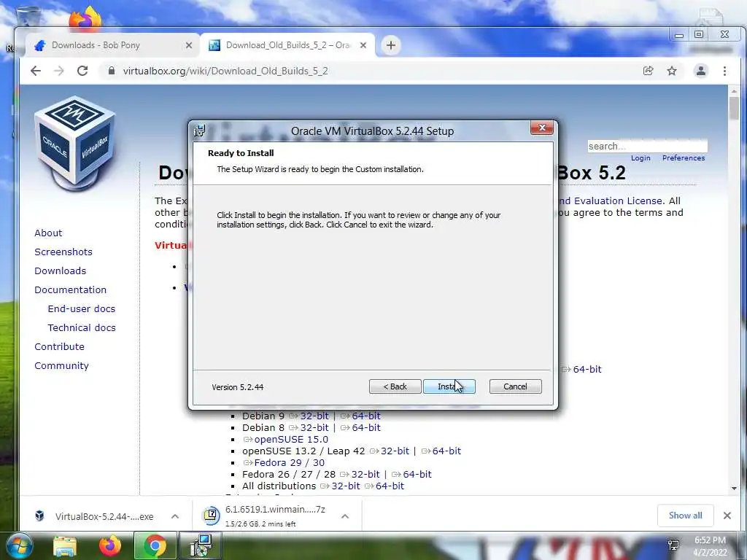The height and width of the screenshot is (560, 747).
Task: Close the Download_Old_Builds_5_2 tab
Action: [x=363, y=45]
